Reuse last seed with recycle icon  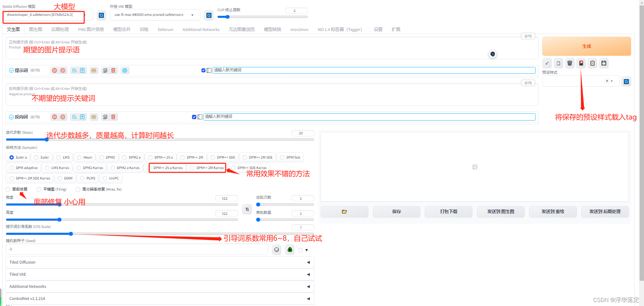[290, 250]
